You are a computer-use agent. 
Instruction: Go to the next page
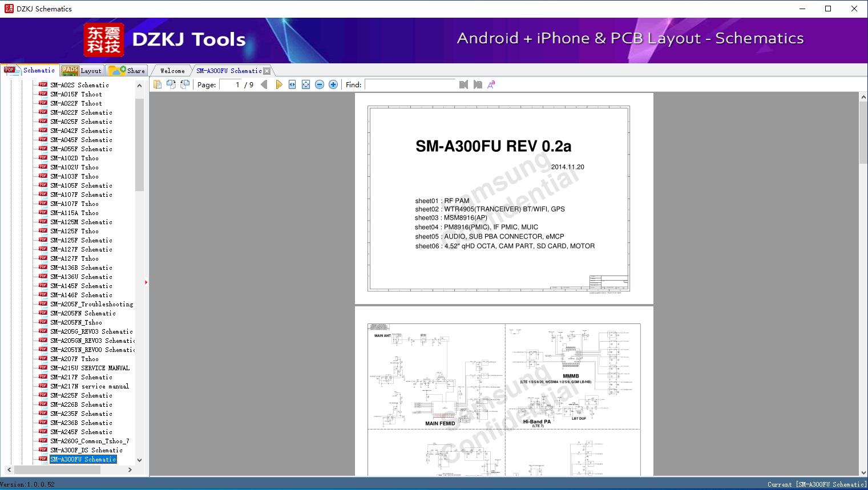click(278, 84)
